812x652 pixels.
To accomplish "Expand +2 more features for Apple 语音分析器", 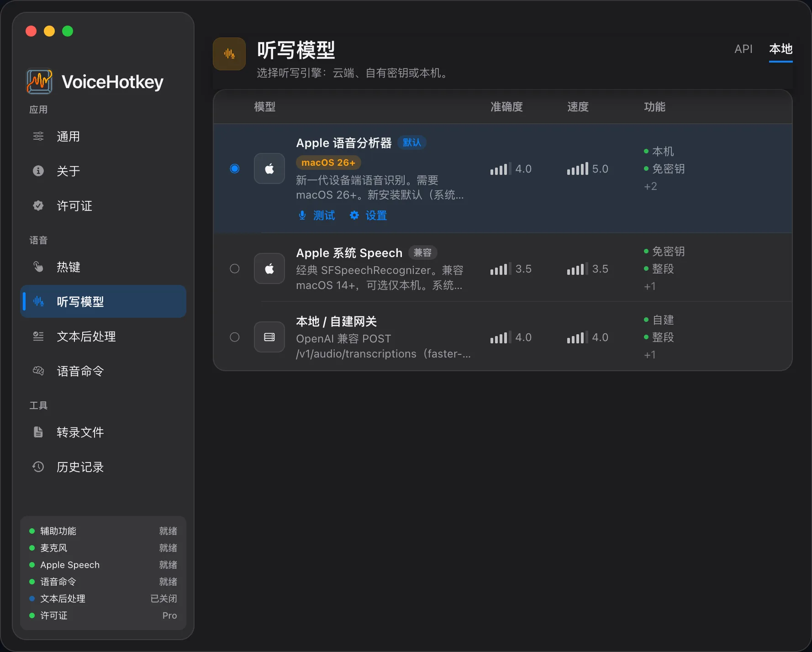I will pos(650,186).
